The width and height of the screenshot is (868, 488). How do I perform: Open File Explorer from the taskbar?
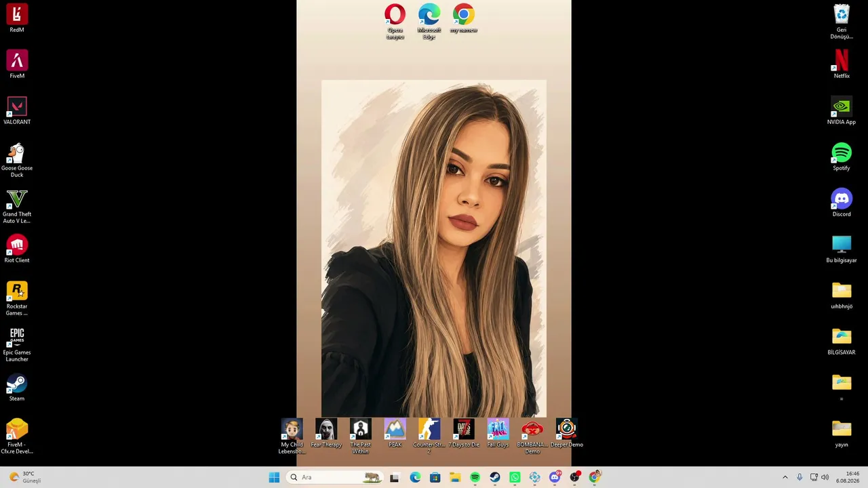coord(455,477)
